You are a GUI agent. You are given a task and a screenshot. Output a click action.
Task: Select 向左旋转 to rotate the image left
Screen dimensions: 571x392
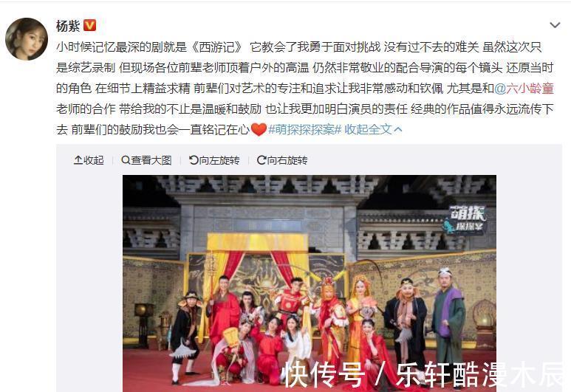[219, 160]
